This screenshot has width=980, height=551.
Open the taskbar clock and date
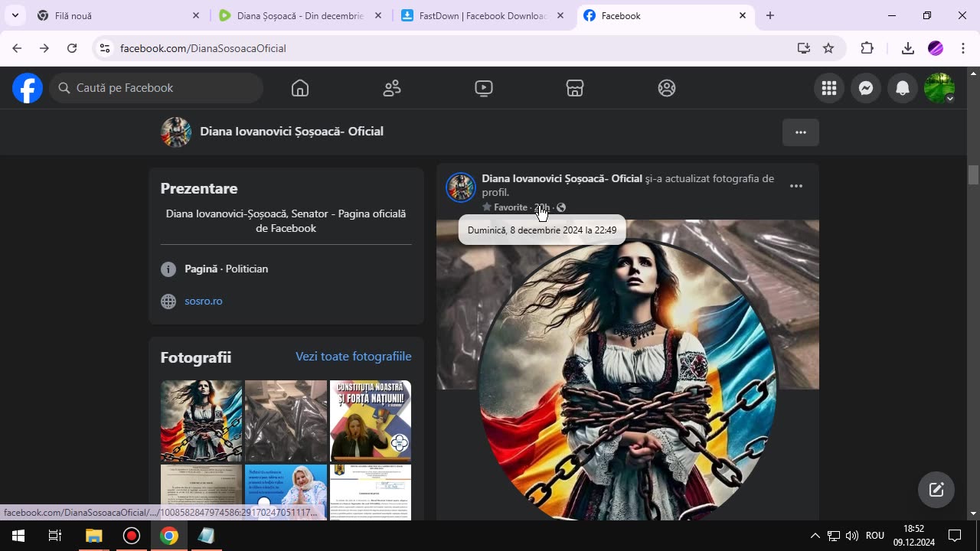point(914,536)
